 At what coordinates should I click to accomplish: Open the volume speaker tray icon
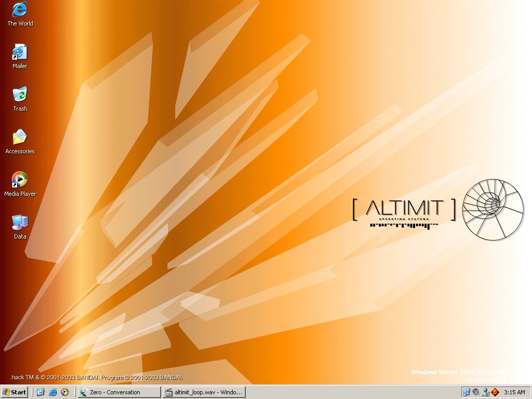pyautogui.click(x=476, y=392)
